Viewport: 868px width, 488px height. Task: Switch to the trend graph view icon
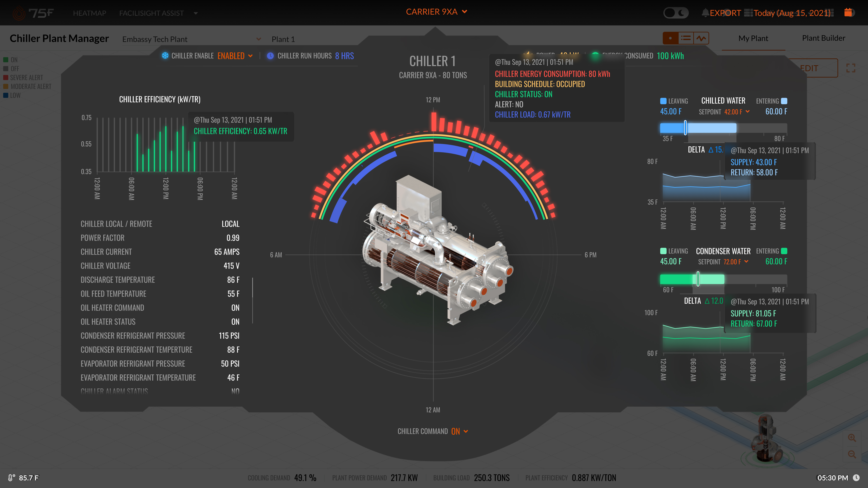(701, 38)
